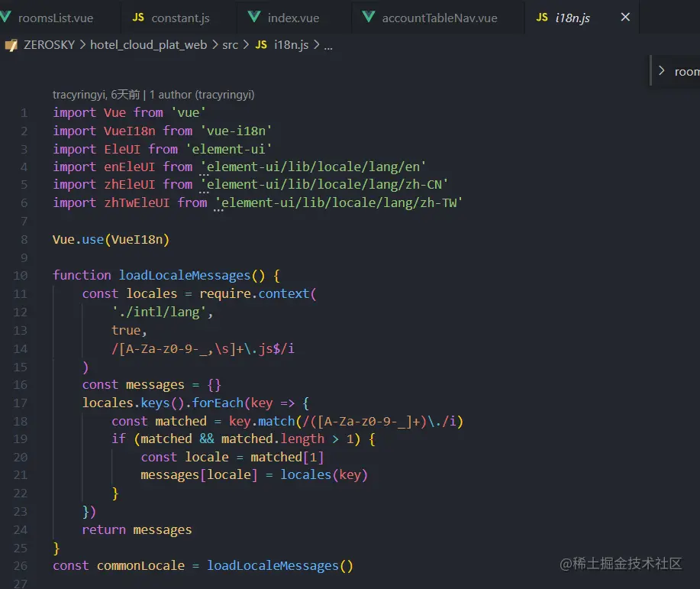Click the Vue icon on accountTableNav.vue tab
Screen dimensions: 700x589
coord(369,17)
